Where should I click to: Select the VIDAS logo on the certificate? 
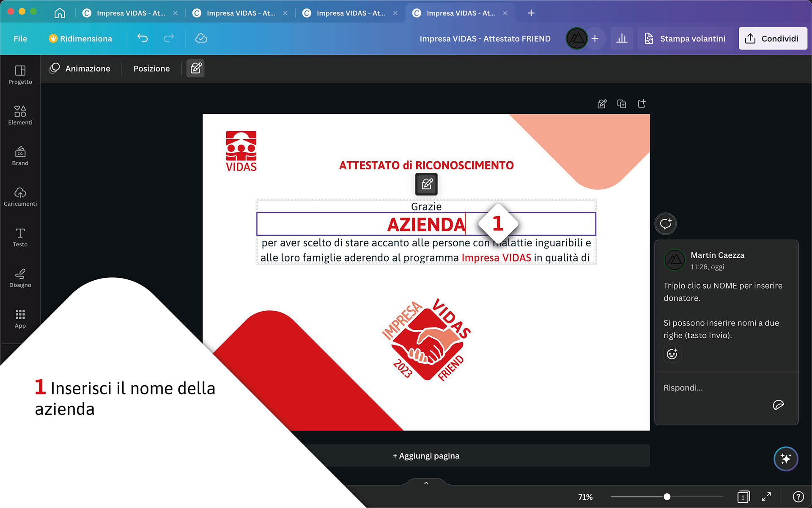(x=241, y=151)
